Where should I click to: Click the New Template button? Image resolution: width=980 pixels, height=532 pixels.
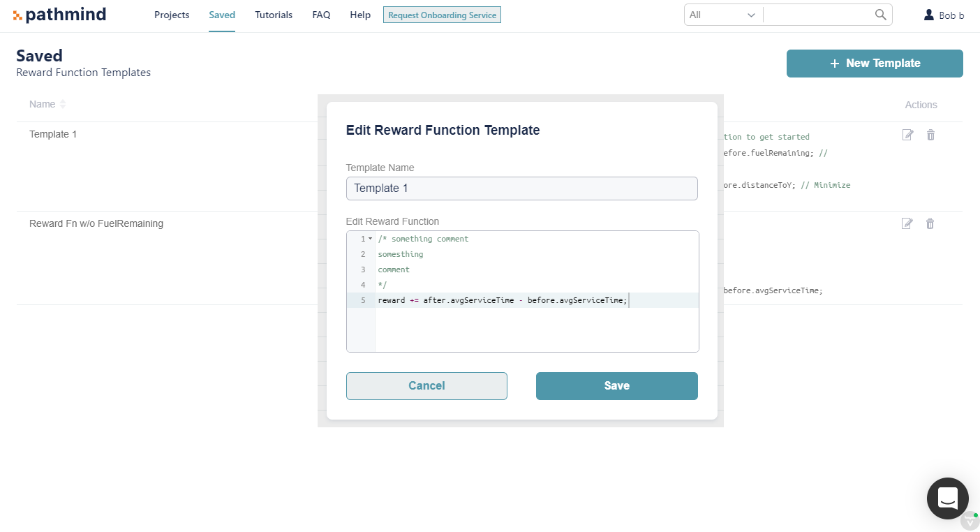point(875,64)
